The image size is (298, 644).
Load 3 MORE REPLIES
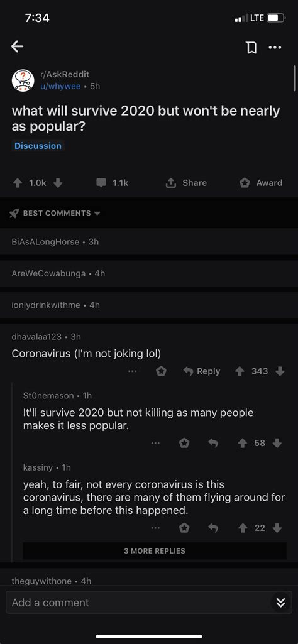click(155, 551)
